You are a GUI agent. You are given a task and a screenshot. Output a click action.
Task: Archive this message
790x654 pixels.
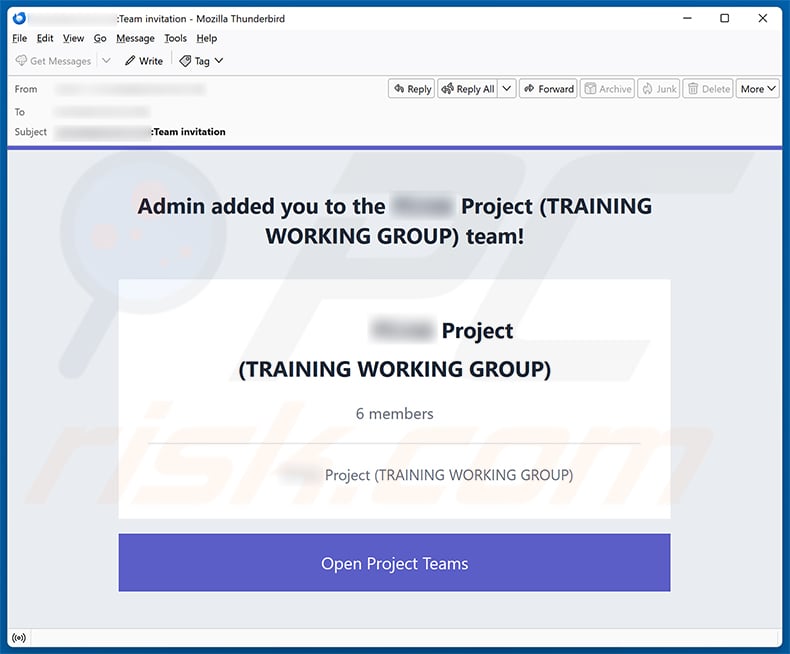608,89
